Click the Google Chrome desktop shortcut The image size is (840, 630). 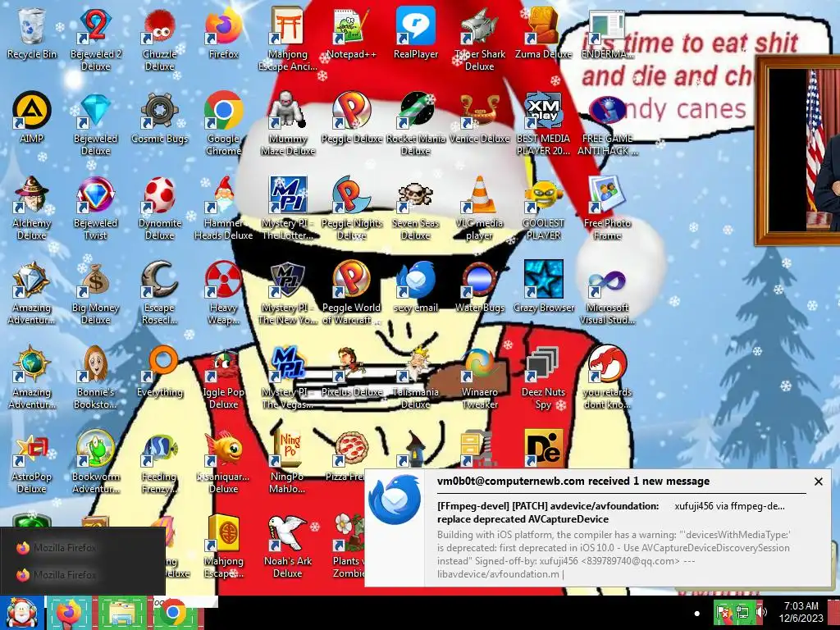[x=223, y=123]
